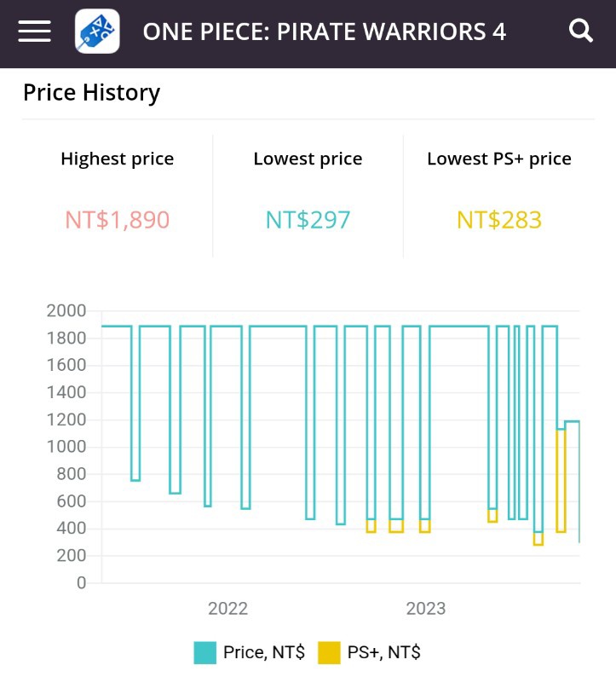The height and width of the screenshot is (677, 616).
Task: Click the ONE PIECE: PIRATE WARRIORS 4 title
Action: point(324,32)
